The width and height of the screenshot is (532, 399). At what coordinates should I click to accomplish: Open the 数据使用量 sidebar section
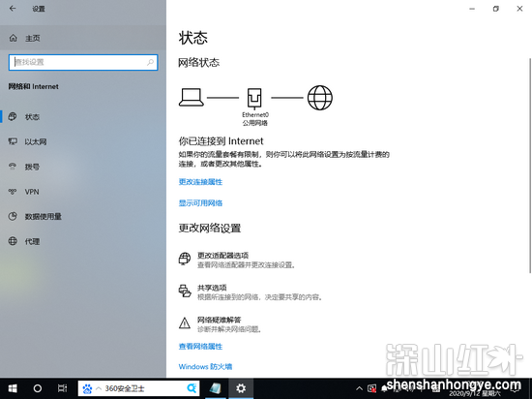(83, 216)
